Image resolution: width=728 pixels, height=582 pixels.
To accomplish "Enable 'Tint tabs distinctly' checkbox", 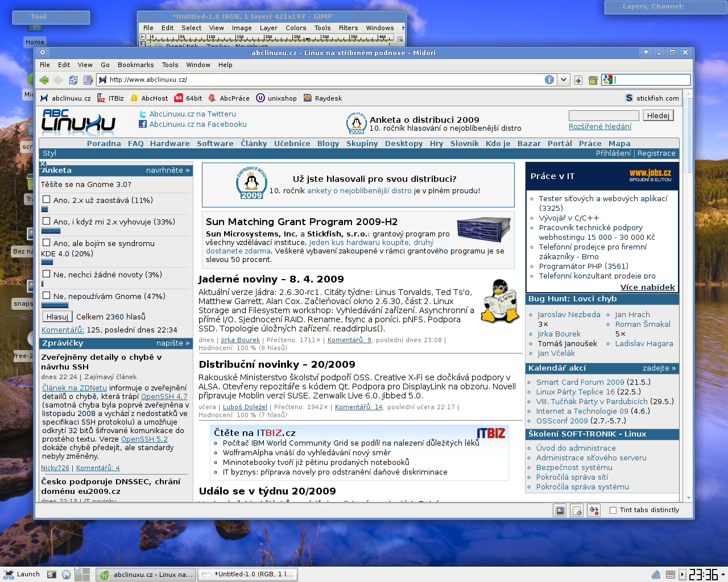I will tap(613, 510).
